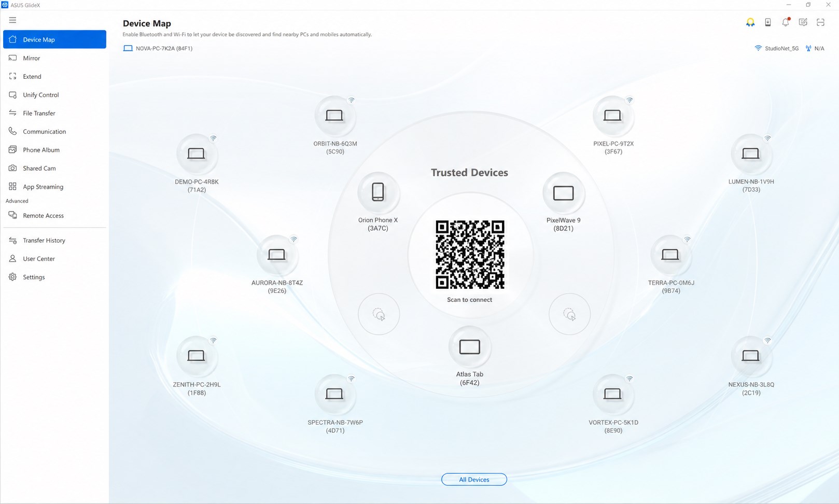
Task: Select the Atlas Tab trusted device
Action: (469, 347)
